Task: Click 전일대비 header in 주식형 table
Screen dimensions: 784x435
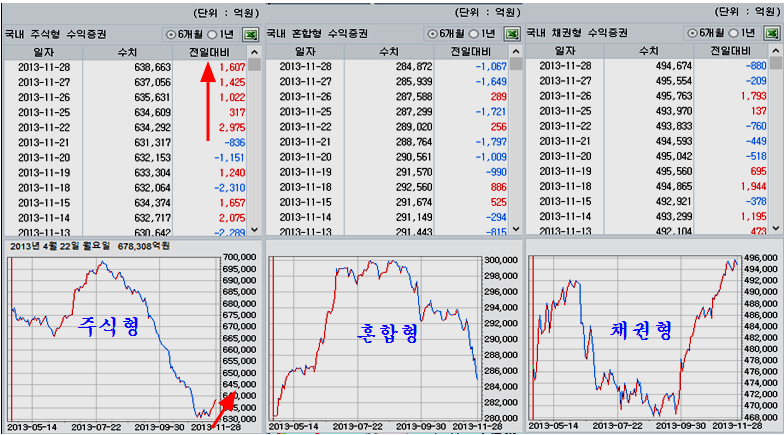Action: point(205,50)
